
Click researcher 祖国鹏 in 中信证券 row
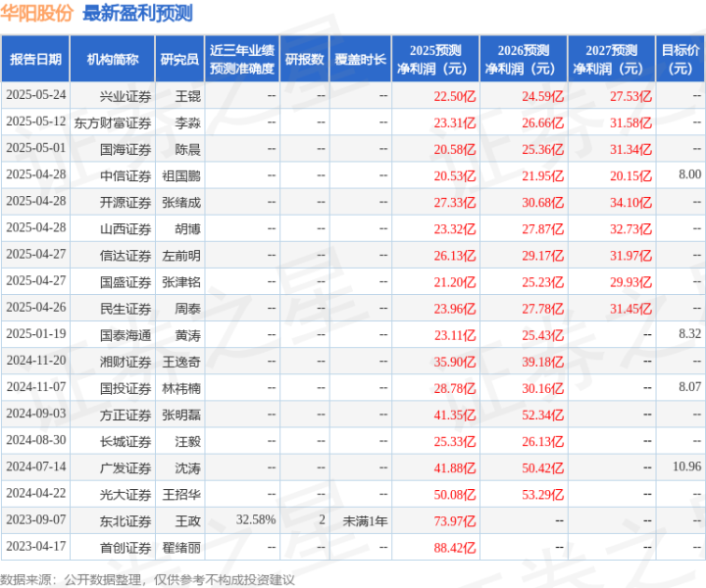click(181, 175)
